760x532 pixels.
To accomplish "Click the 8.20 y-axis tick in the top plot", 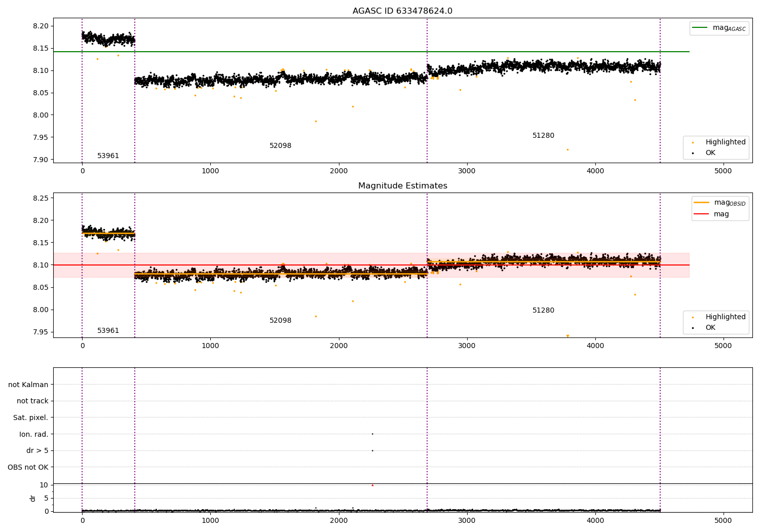I will pos(40,26).
